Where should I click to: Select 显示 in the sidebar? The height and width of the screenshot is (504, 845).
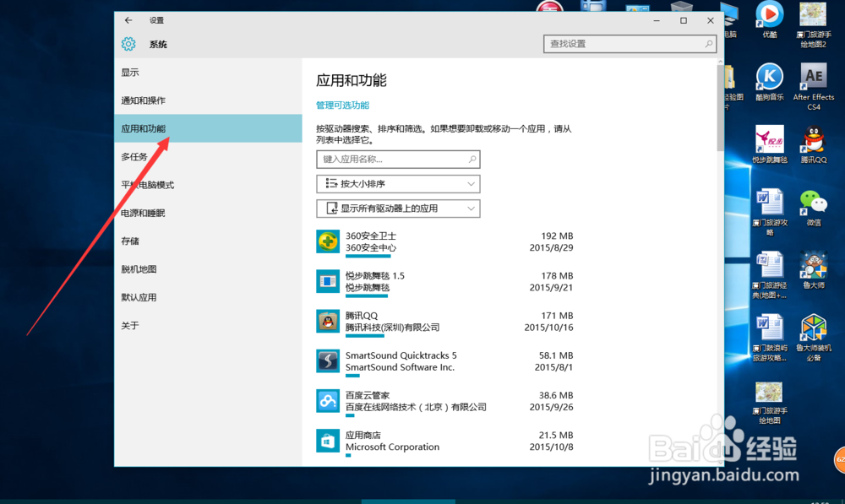(x=208, y=73)
